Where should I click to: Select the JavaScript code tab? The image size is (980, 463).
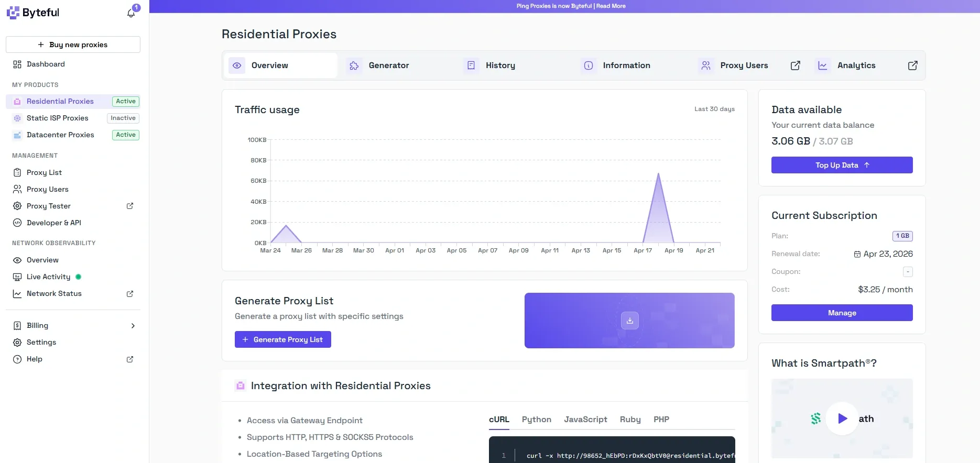(x=585, y=420)
